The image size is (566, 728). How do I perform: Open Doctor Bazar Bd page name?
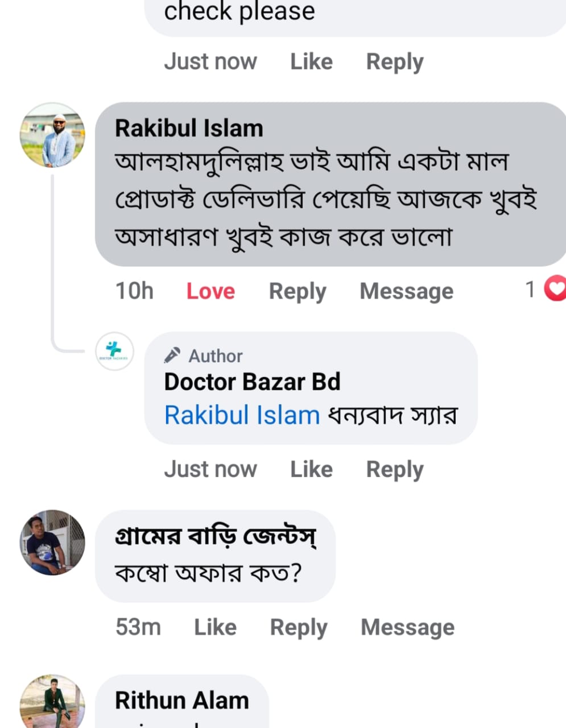[x=252, y=382]
